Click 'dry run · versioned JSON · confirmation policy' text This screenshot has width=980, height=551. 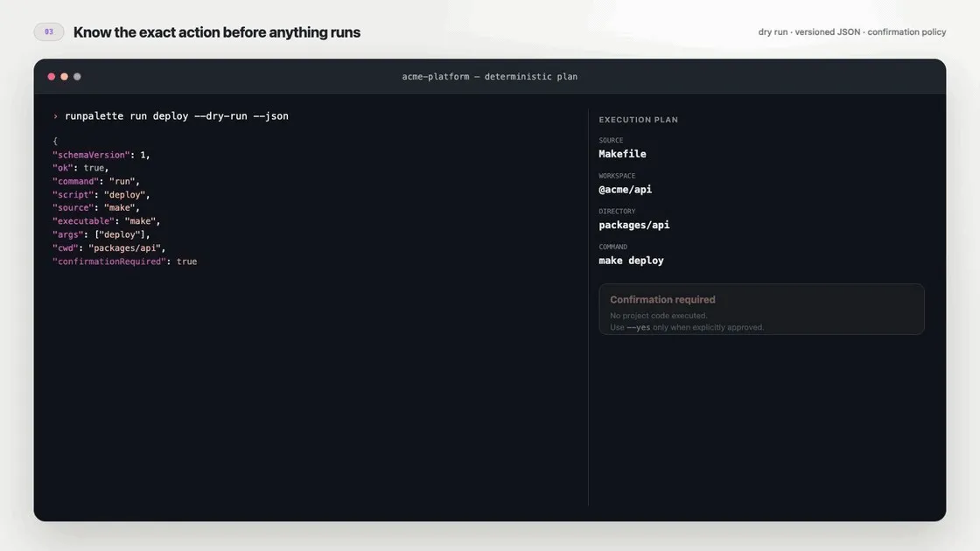pyautogui.click(x=852, y=31)
